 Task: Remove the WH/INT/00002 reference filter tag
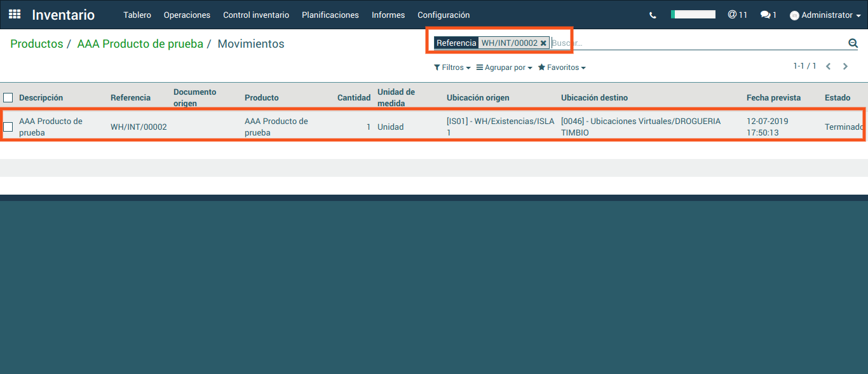(543, 43)
